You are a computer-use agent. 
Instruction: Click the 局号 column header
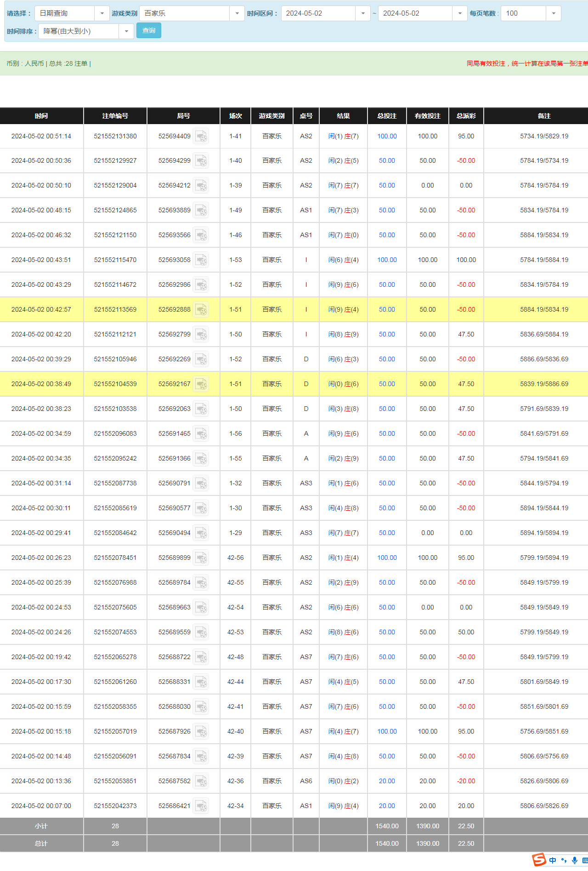(x=183, y=116)
